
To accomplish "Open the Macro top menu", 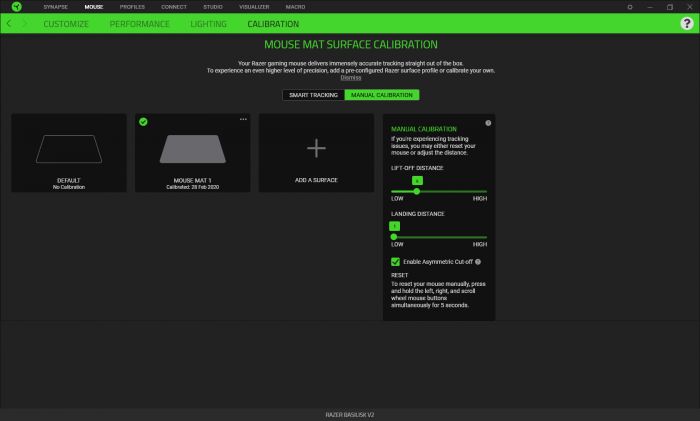I will point(296,7).
